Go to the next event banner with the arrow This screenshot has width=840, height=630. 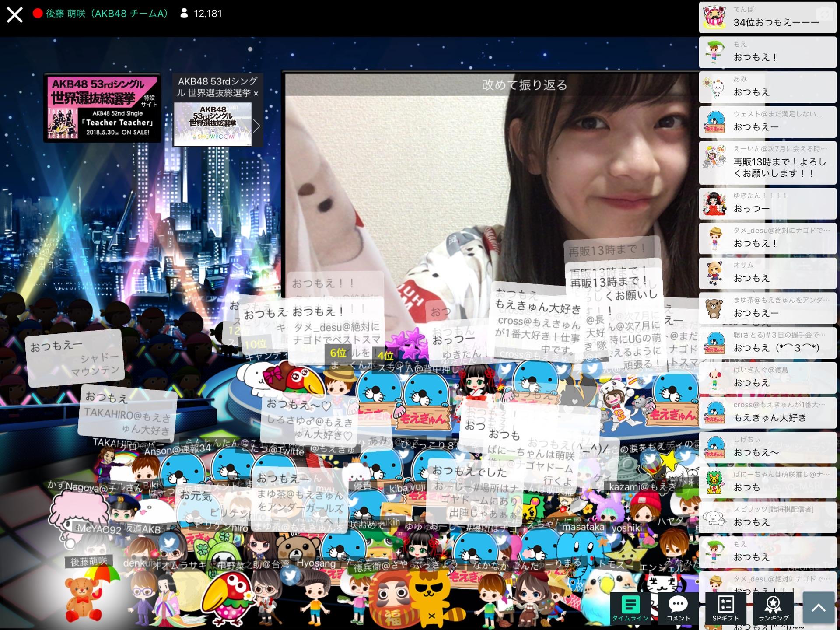257,126
